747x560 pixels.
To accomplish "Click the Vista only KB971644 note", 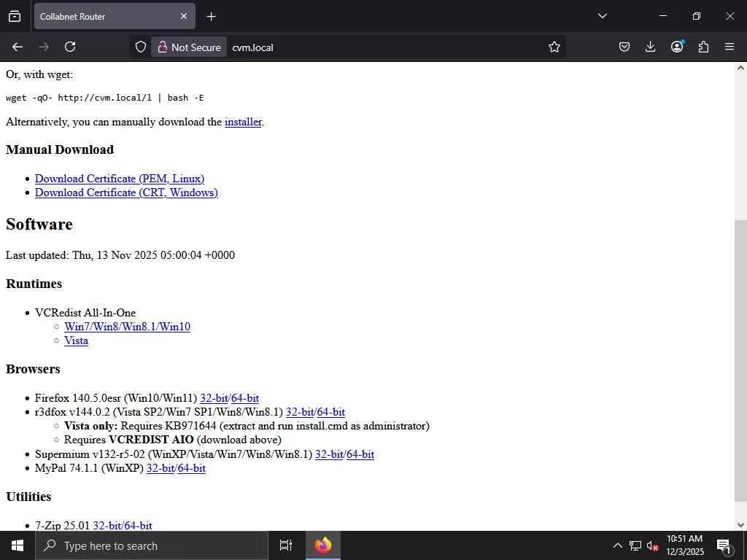I will tap(247, 426).
